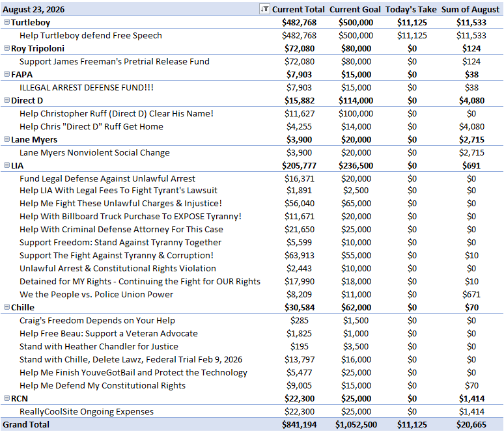The height and width of the screenshot is (434, 504).
Task: Select the Grand Total current total $841,194
Action: click(x=300, y=425)
